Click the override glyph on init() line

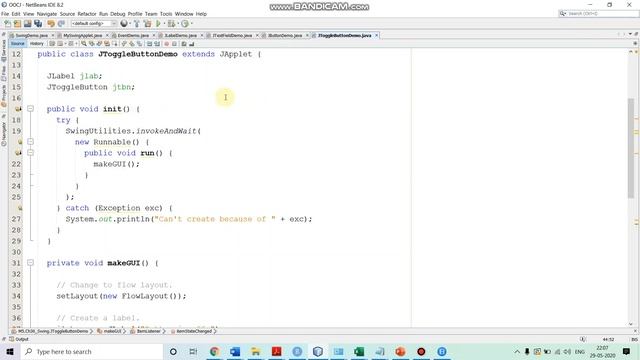[x=18, y=109]
